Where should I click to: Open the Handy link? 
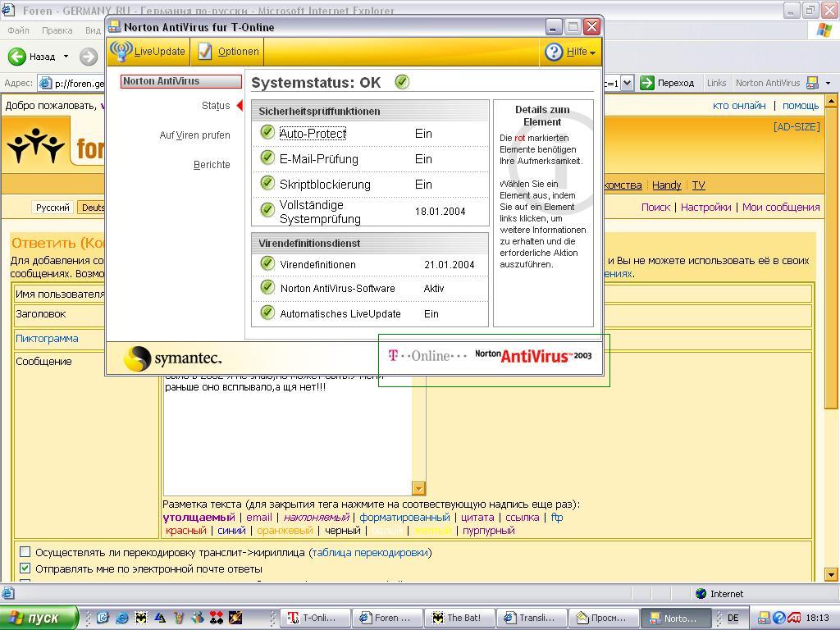click(666, 185)
